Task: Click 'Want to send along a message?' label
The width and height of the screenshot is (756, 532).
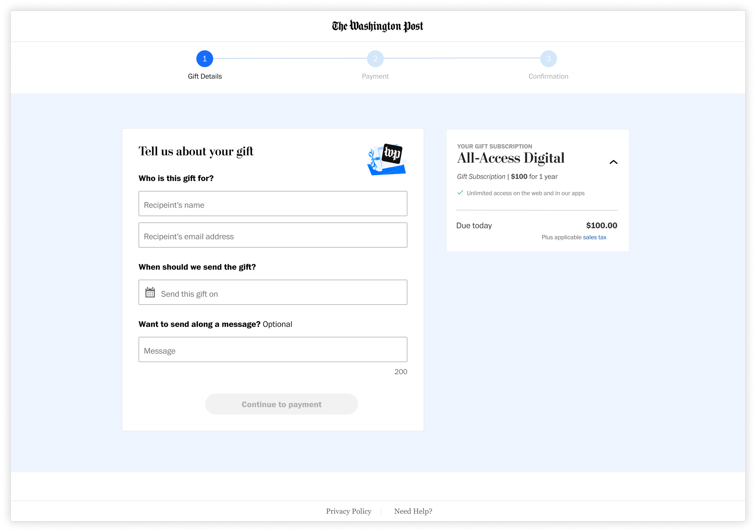Action: pos(200,324)
